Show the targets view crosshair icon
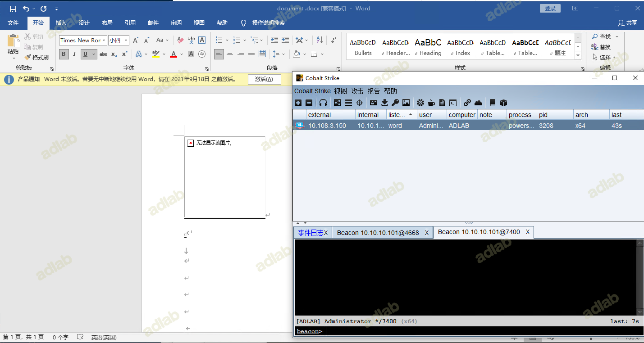The height and width of the screenshot is (343, 644). coord(359,103)
